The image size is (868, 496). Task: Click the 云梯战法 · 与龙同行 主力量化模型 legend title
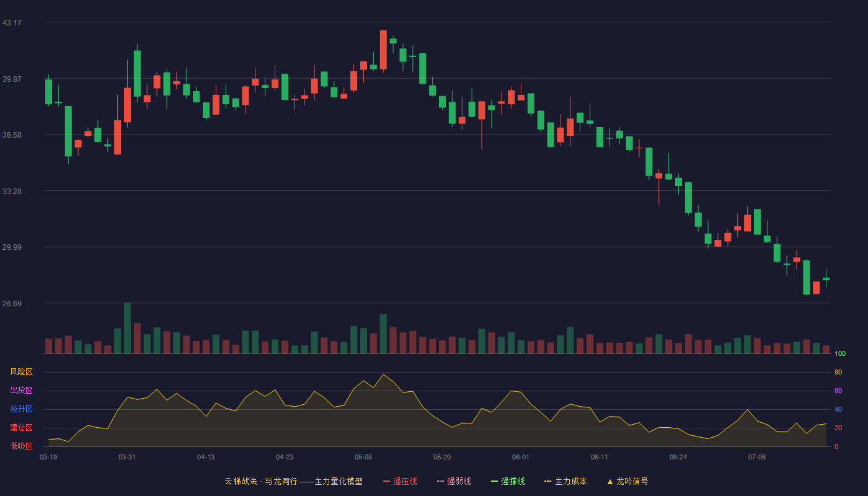[x=293, y=481]
